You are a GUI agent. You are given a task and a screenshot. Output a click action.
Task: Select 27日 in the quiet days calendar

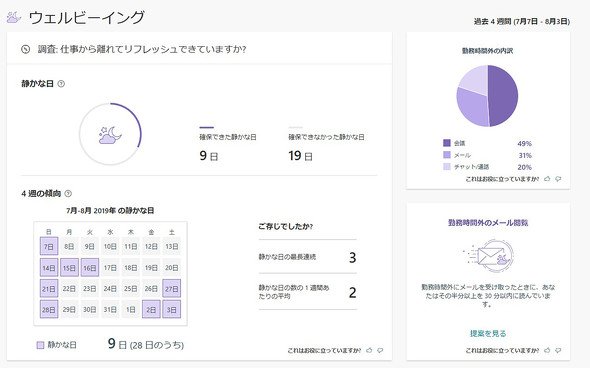(172, 289)
